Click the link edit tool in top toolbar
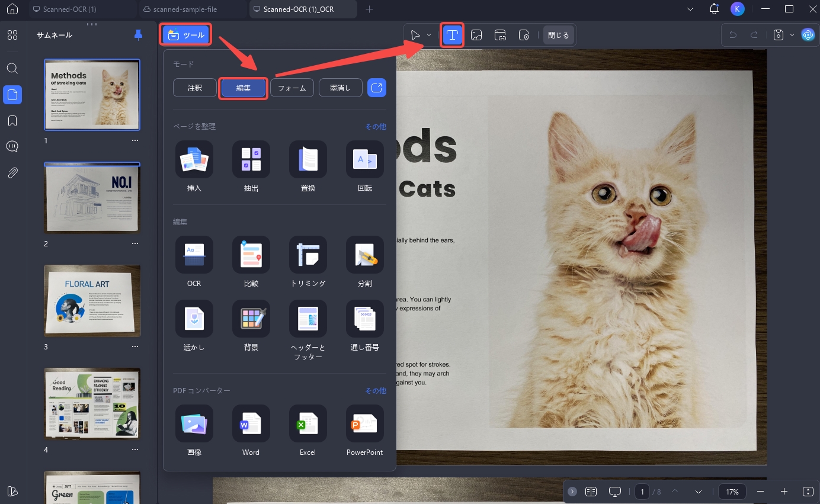820x504 pixels. pyautogui.click(x=500, y=36)
